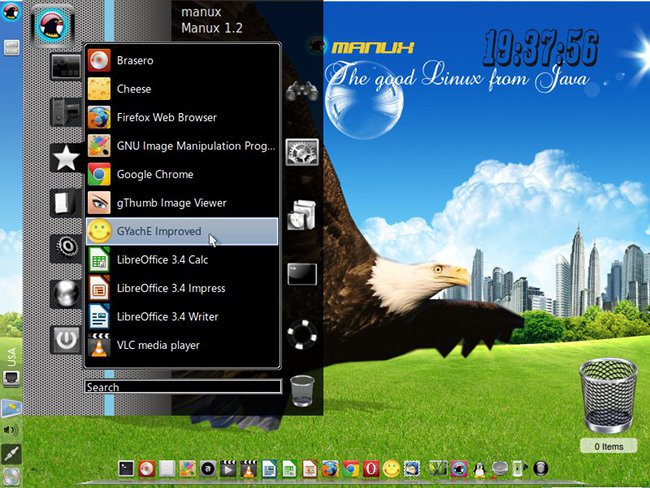Open the pencil drawing icon in dock
Image resolution: width=650 pixels, height=488 pixels.
pos(438,469)
